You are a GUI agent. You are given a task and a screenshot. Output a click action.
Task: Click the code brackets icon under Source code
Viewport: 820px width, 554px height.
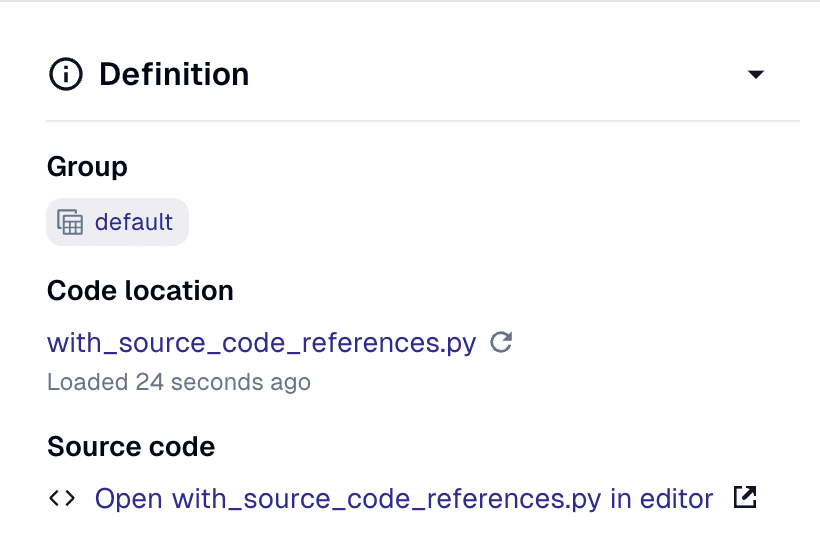pos(61,498)
